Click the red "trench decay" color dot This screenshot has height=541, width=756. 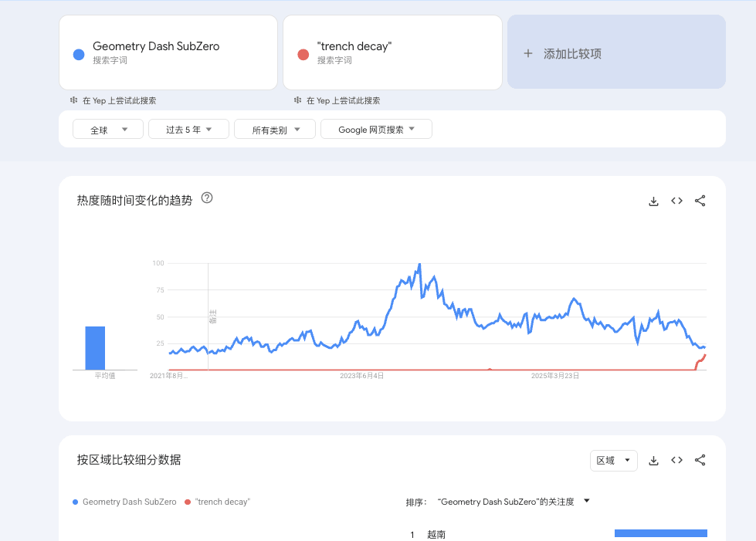[303, 55]
